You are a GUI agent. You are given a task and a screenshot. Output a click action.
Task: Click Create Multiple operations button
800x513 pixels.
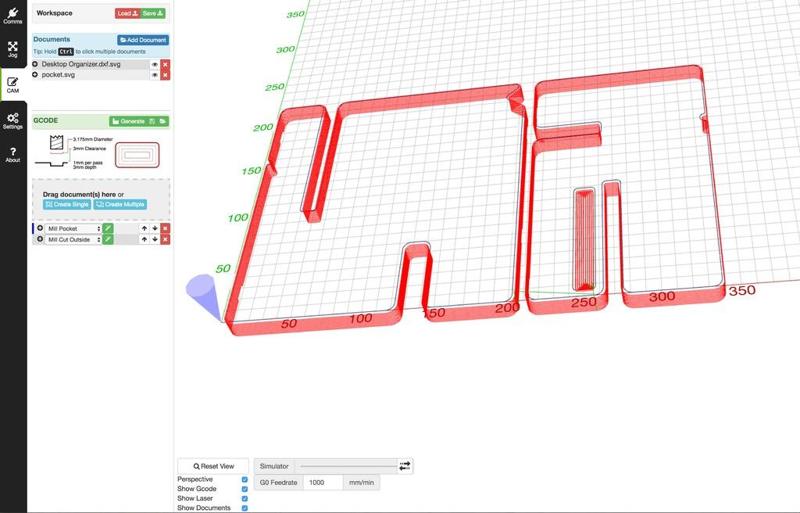[x=120, y=204]
